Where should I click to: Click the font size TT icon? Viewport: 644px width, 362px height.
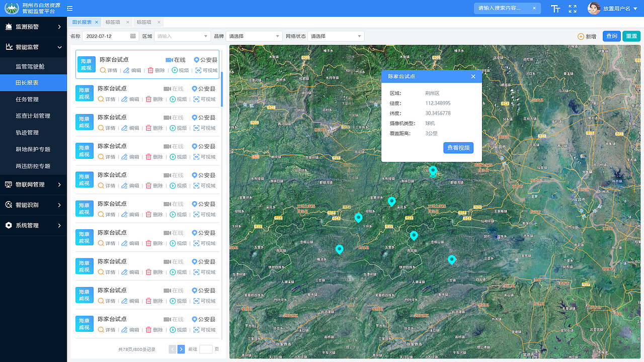555,9
